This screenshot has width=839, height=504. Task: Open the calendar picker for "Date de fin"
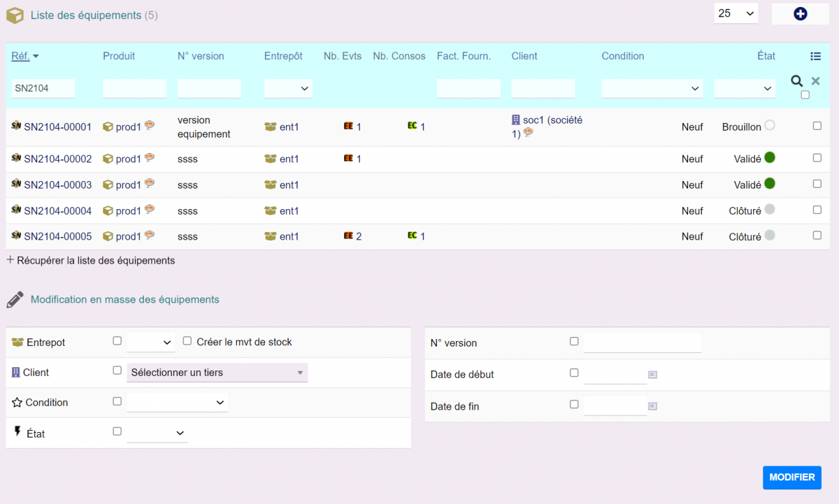click(x=652, y=405)
